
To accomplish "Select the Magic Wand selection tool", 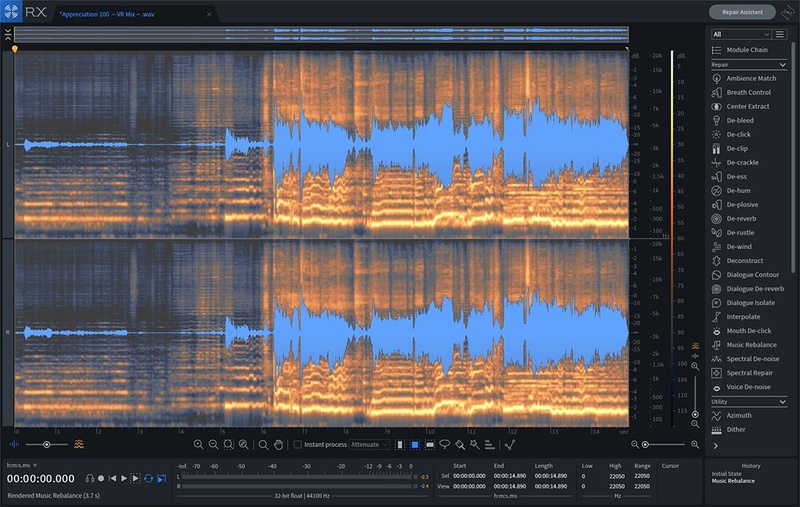I will (474, 444).
